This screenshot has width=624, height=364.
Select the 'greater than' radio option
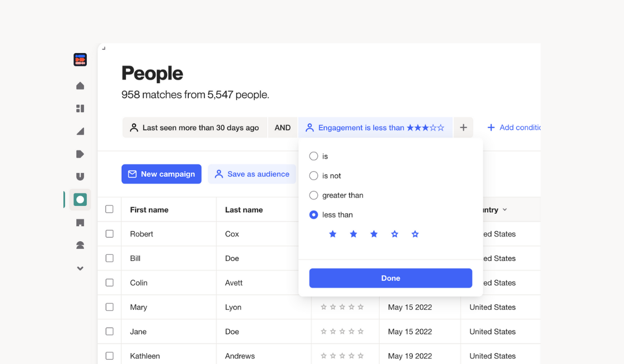tap(314, 196)
